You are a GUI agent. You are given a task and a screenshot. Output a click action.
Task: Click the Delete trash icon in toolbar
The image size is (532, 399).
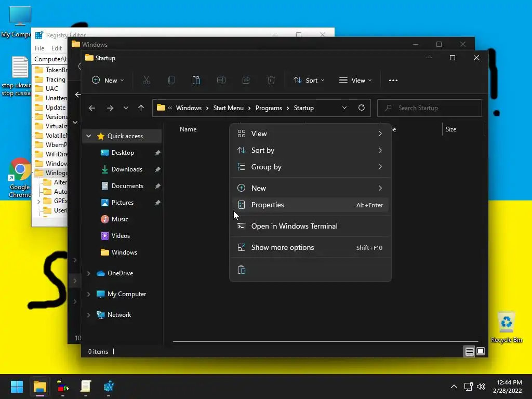tap(271, 81)
